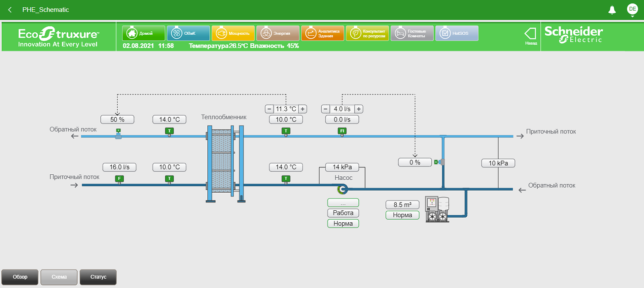Click the FI flow indicator sensor
This screenshot has width=644, height=288.
pos(342,132)
